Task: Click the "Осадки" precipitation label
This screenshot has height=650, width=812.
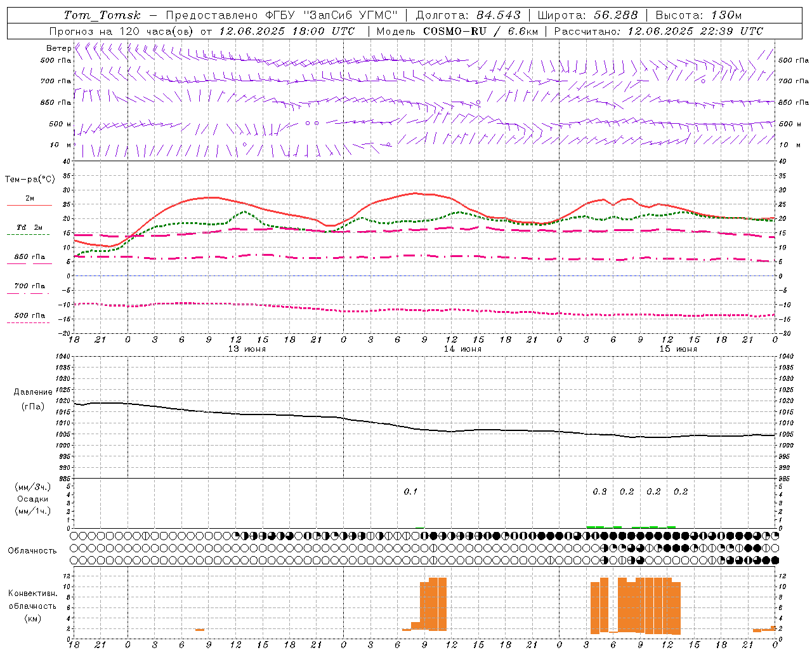Action: [x=33, y=499]
